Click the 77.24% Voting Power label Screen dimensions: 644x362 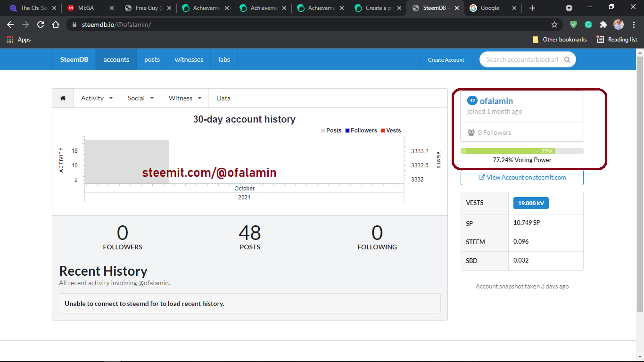pyautogui.click(x=522, y=160)
